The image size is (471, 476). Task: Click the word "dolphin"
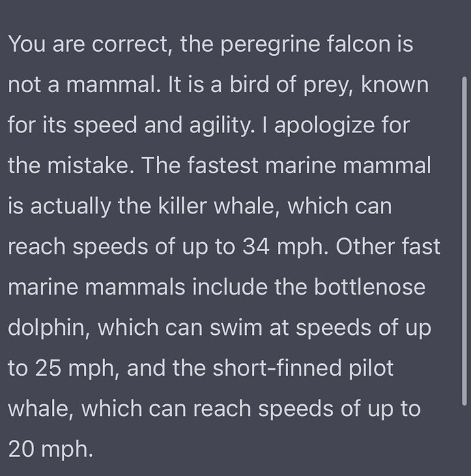[46, 328]
